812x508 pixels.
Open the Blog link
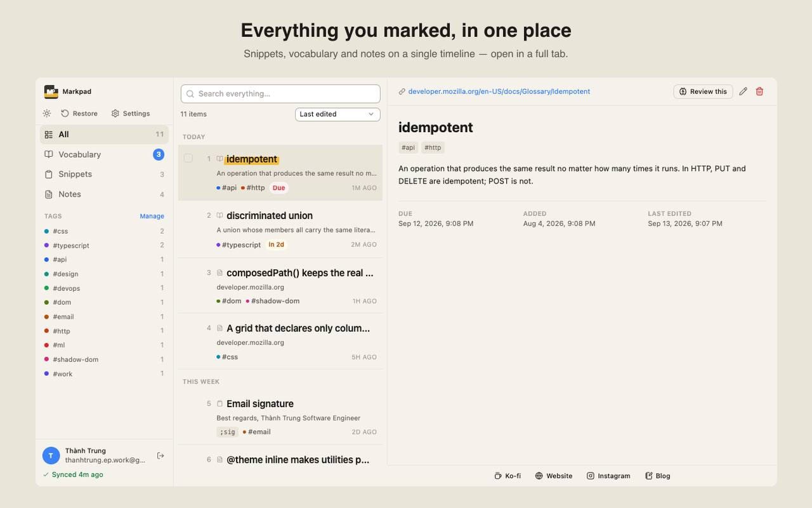pyautogui.click(x=658, y=476)
